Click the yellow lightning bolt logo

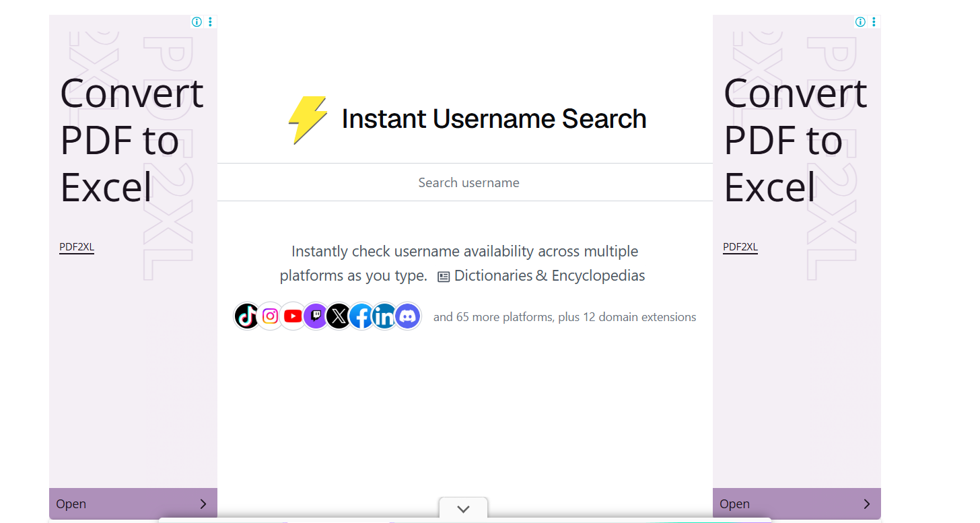coord(308,120)
